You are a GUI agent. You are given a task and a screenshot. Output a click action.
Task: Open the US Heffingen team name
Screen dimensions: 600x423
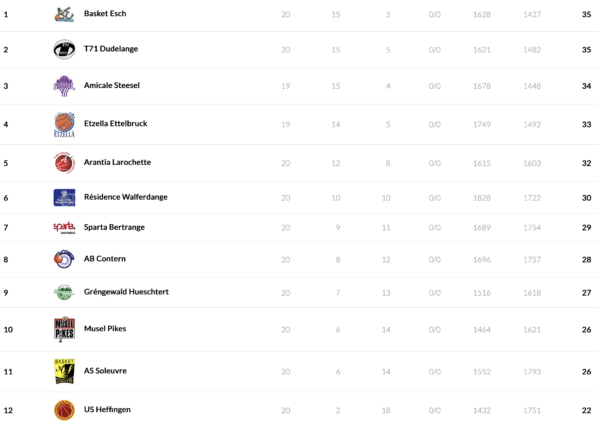point(107,409)
